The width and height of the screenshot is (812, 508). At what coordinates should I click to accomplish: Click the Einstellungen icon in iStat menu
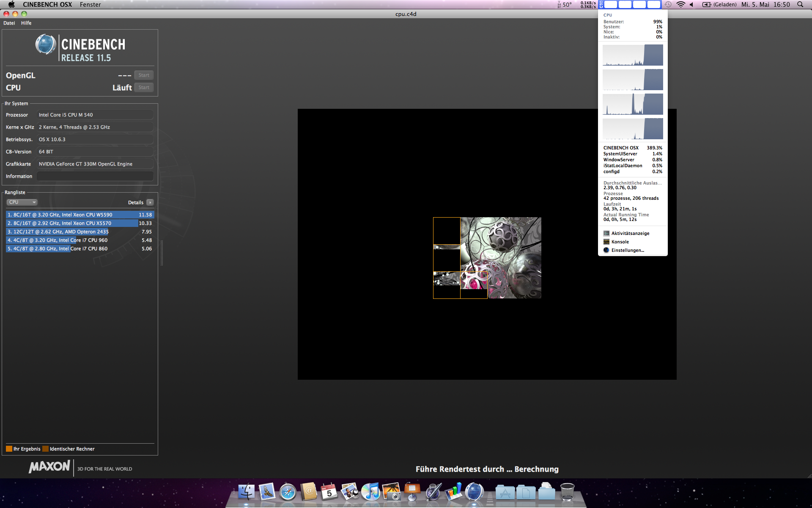(606, 250)
